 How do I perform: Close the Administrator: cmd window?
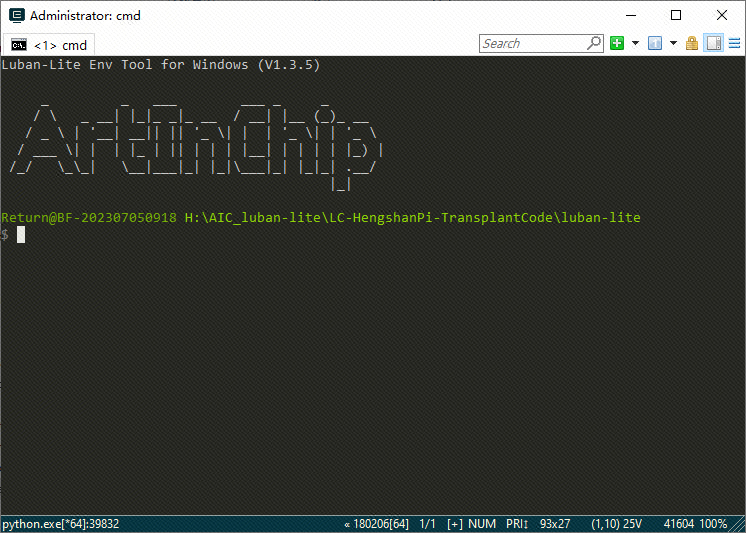tap(722, 15)
